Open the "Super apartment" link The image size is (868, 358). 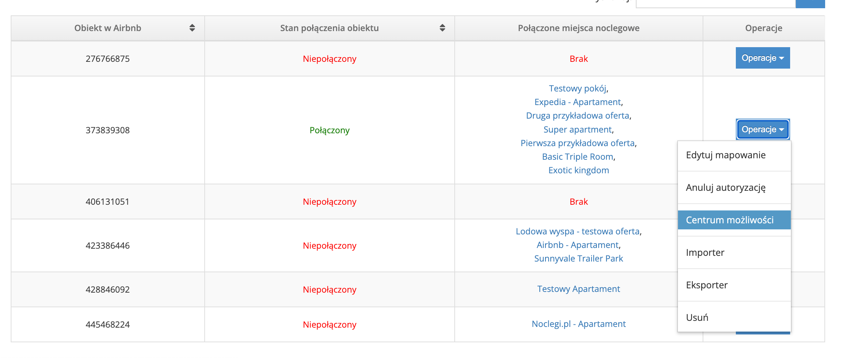(x=578, y=129)
